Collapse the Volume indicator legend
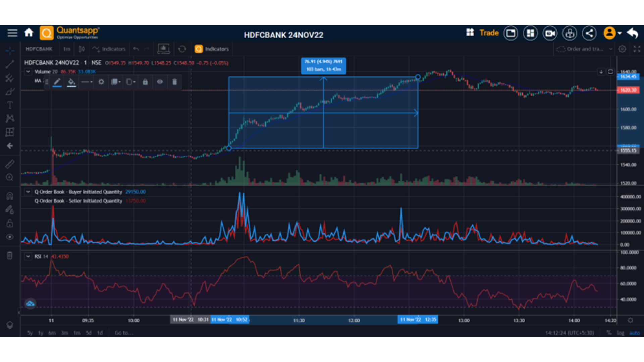This screenshot has width=644, height=362. point(28,71)
